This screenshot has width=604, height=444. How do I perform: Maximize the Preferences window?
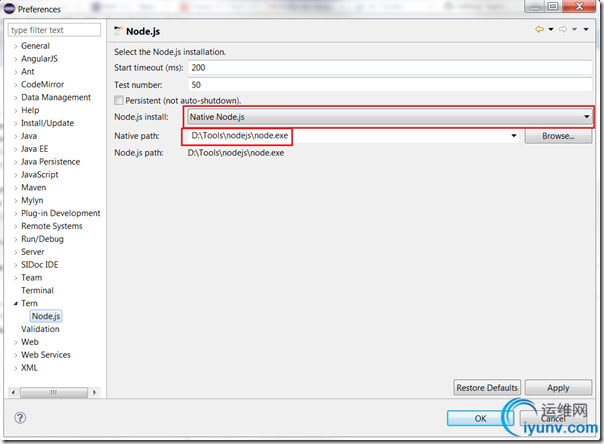tap(553, 7)
